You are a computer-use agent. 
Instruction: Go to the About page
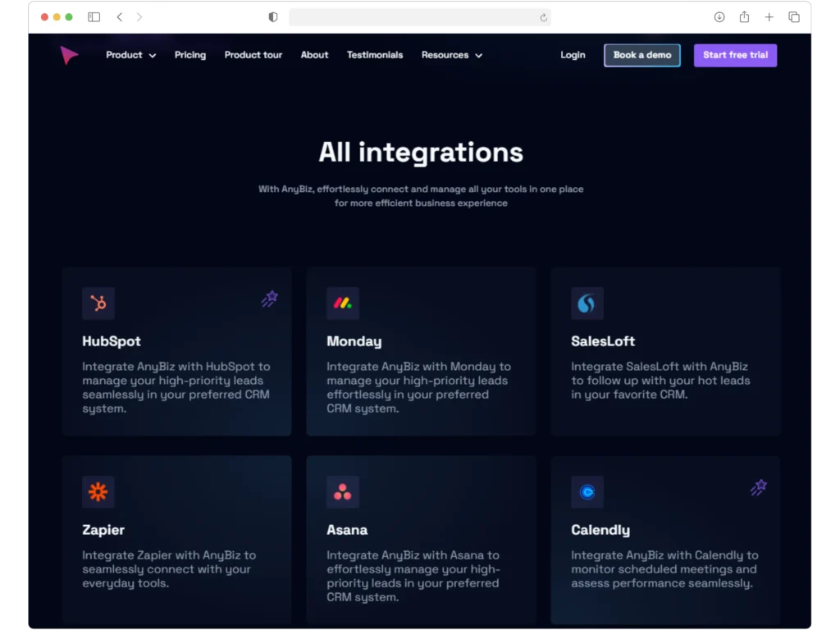314,55
